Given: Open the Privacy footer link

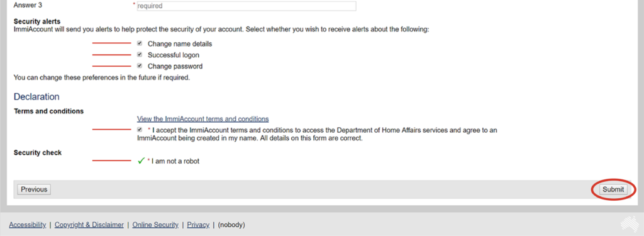Looking at the screenshot, I should pyautogui.click(x=198, y=225).
